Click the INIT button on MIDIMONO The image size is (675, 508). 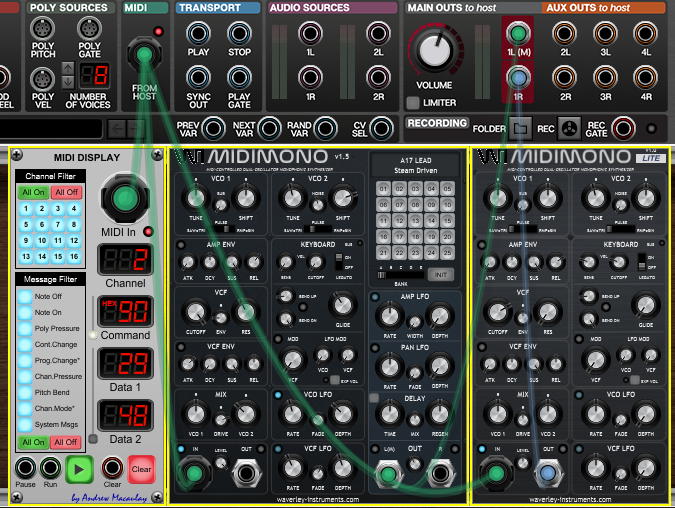click(x=440, y=275)
